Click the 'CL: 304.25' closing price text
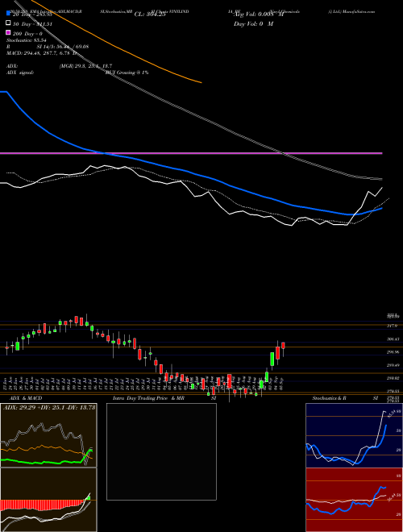Image resolution: width=403 pixels, height=532 pixels. (150, 15)
